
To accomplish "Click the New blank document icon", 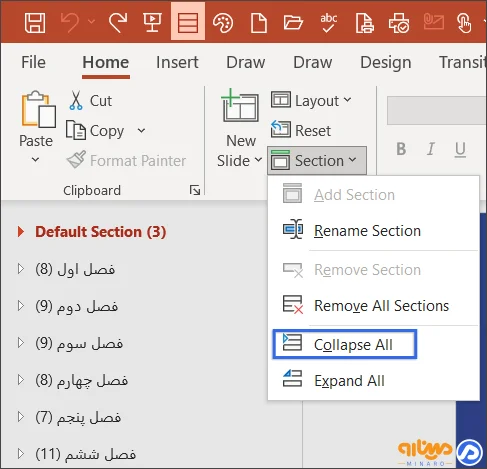I will (259, 23).
